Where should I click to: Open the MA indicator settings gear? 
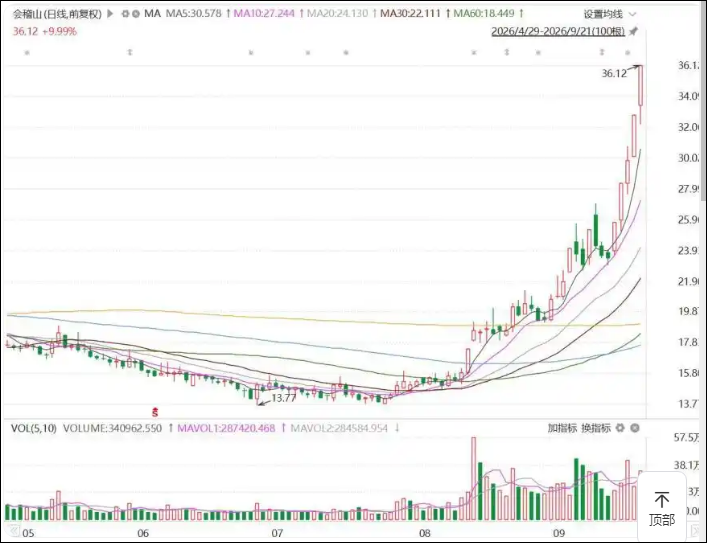(125, 14)
